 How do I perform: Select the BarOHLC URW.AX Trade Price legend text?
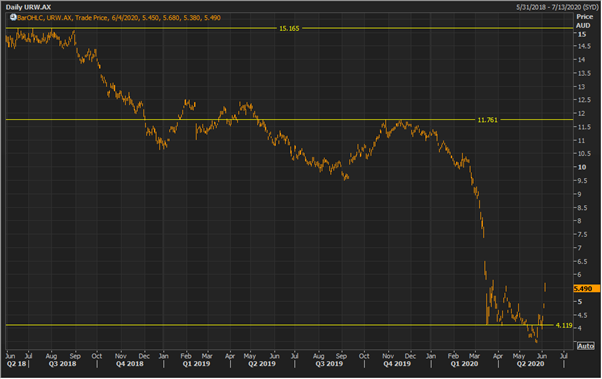[x=119, y=18]
